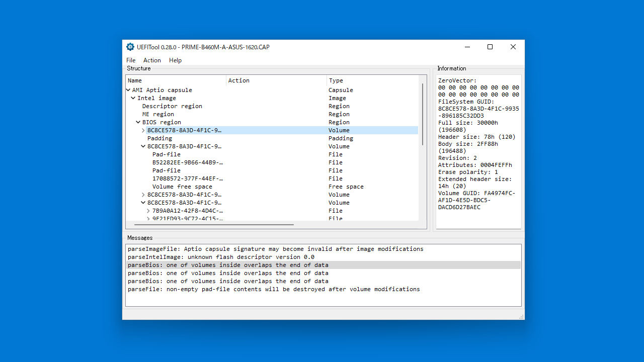This screenshot has height=362, width=644.
Task: Select the Volume free space item
Action: [272, 187]
